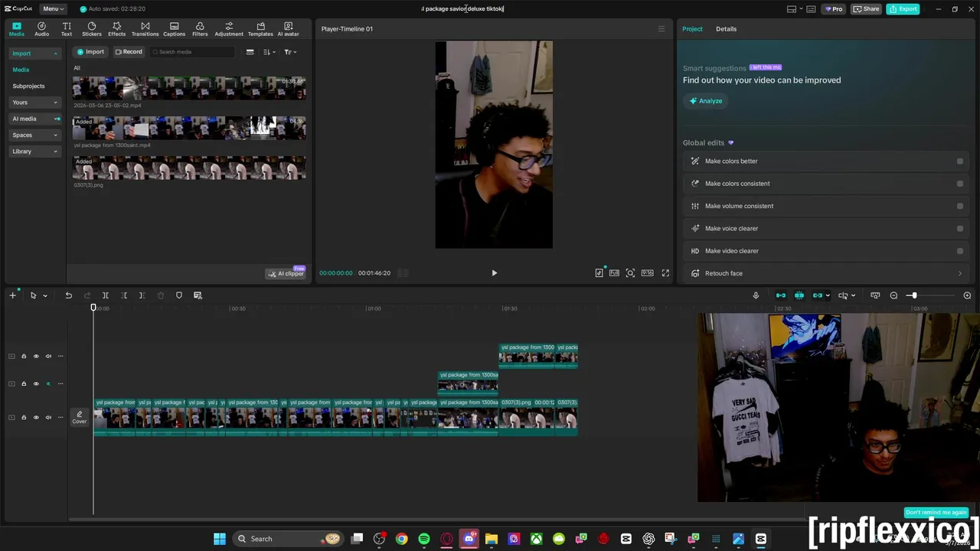This screenshot has height=551, width=980.
Task: Click the delete-right trim tool
Action: tap(142, 295)
